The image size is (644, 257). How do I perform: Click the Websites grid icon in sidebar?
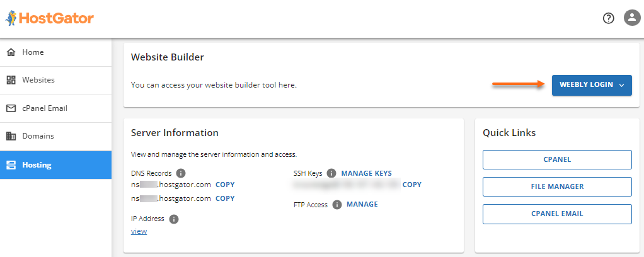tap(11, 80)
